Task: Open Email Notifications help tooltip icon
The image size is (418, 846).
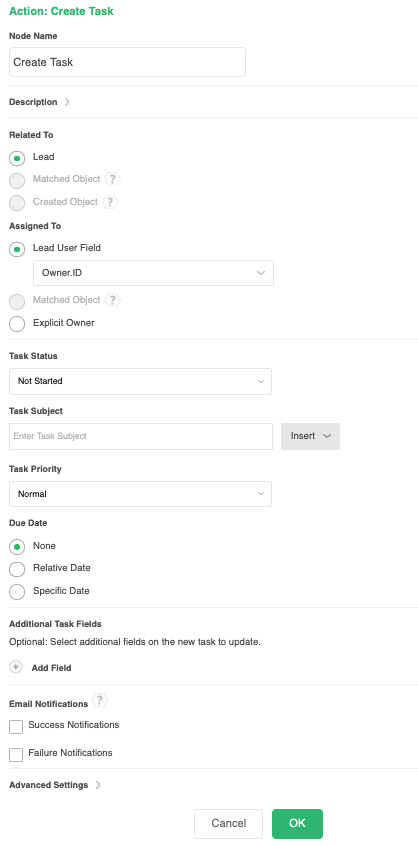Action: click(100, 701)
